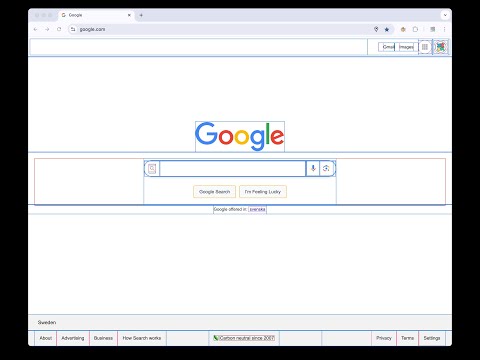This screenshot has height=360, width=480.
Task: Click the I'm Feeling Lucky button
Action: (263, 192)
